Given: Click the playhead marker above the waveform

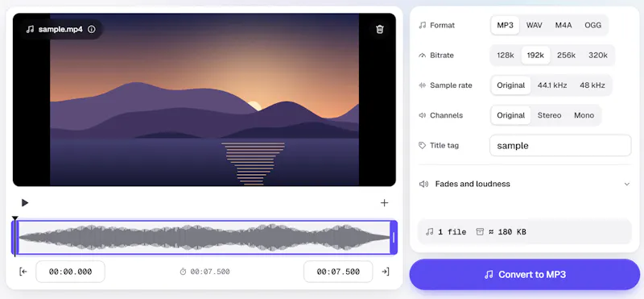Looking at the screenshot, I should [14, 218].
